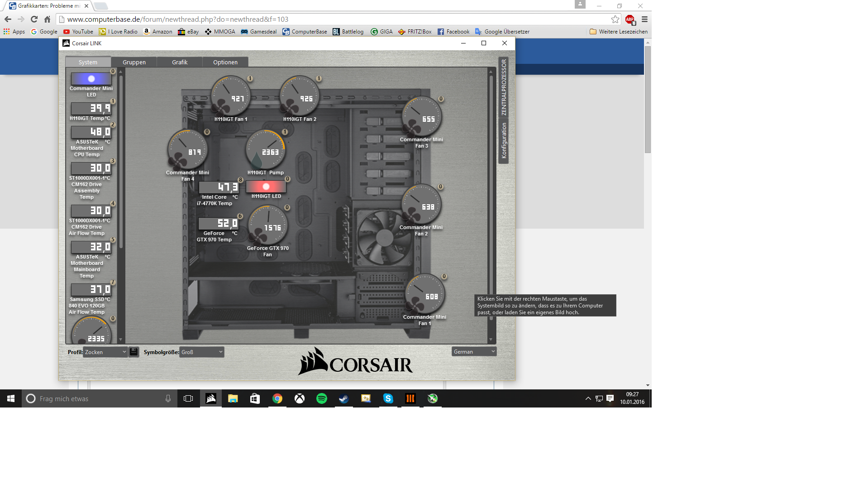Open Steam from the taskbar
Viewport: 868px width, 489px height.
coord(344,398)
